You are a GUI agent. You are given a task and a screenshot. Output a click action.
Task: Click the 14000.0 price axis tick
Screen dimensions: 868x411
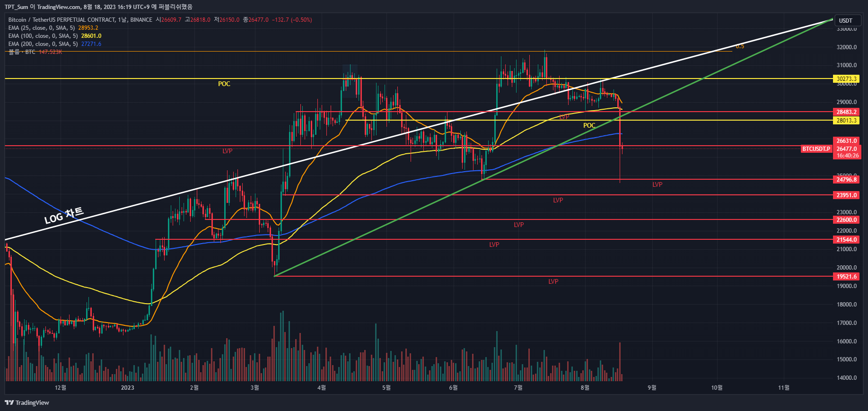click(847, 378)
